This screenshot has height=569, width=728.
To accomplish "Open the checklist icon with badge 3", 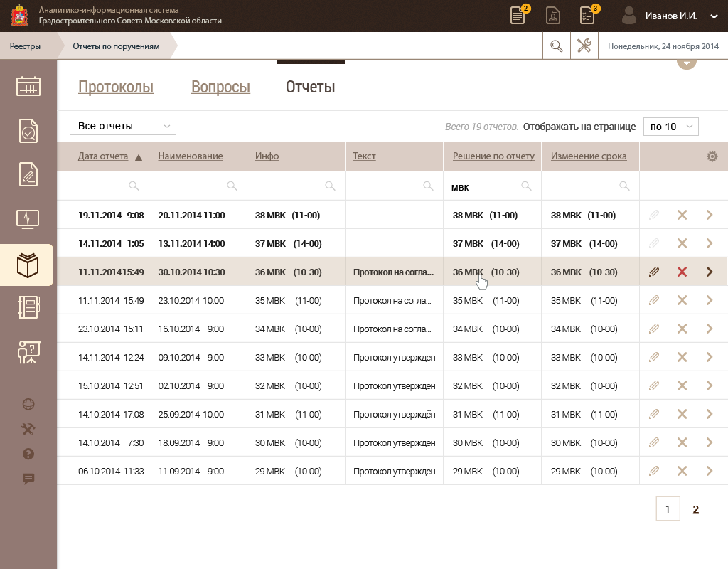I will click(588, 16).
